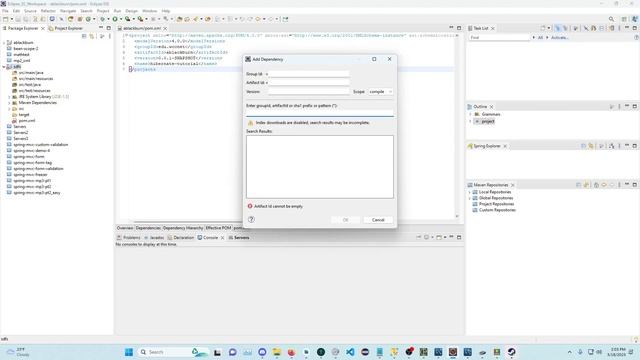
Task: Open Steam from taskbar
Action: coord(511,352)
